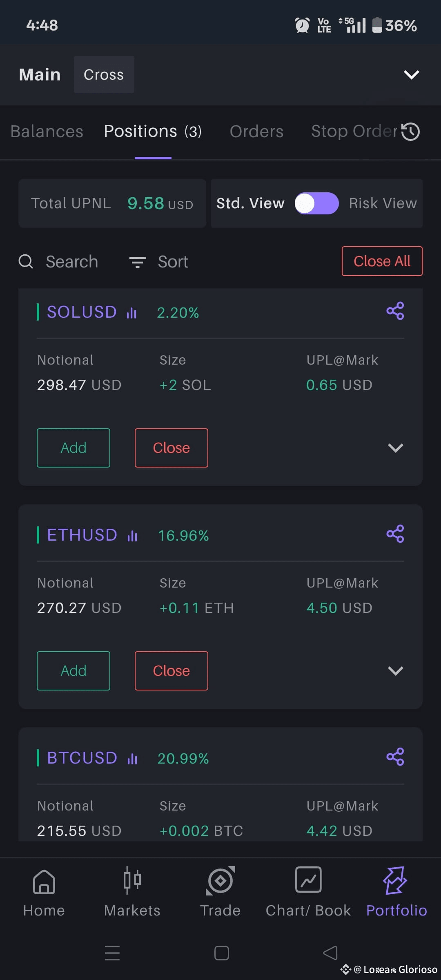The width and height of the screenshot is (441, 980).
Task: Open Chart/Book in bottom navigation
Action: click(x=308, y=893)
